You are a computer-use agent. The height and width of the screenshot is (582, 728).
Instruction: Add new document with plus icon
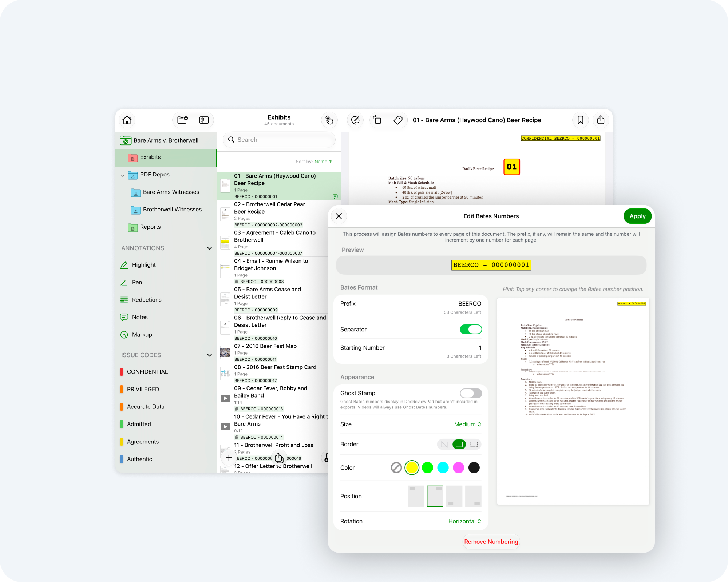click(229, 458)
